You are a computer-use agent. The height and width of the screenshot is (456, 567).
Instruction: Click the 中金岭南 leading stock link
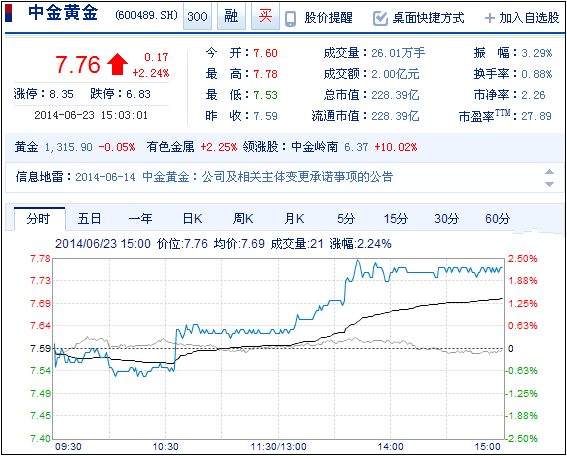[x=314, y=147]
